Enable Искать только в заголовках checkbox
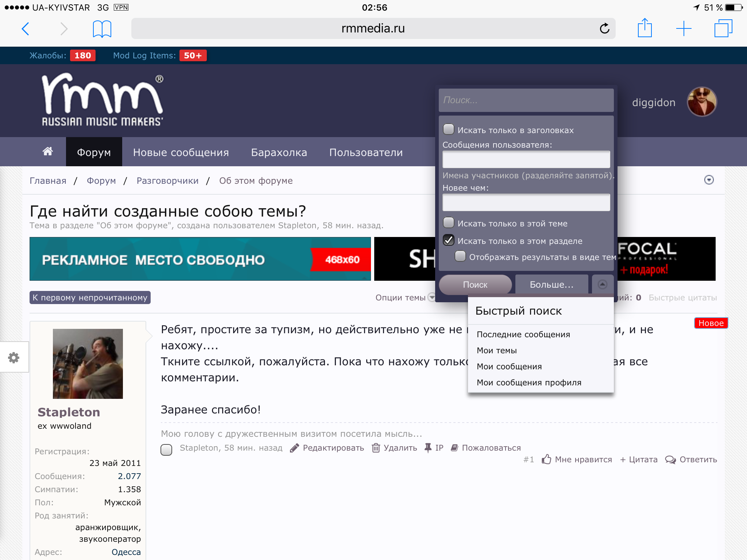 pos(449,129)
